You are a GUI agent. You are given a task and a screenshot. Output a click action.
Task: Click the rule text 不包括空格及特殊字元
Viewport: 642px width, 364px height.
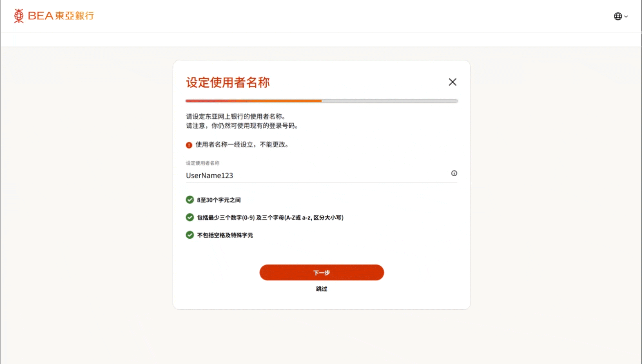pyautogui.click(x=225, y=235)
